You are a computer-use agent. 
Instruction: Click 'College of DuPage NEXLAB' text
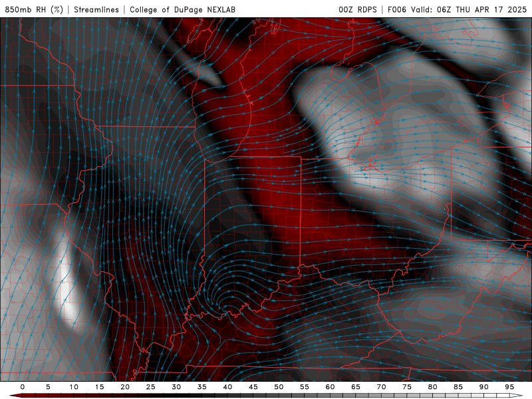coord(182,9)
